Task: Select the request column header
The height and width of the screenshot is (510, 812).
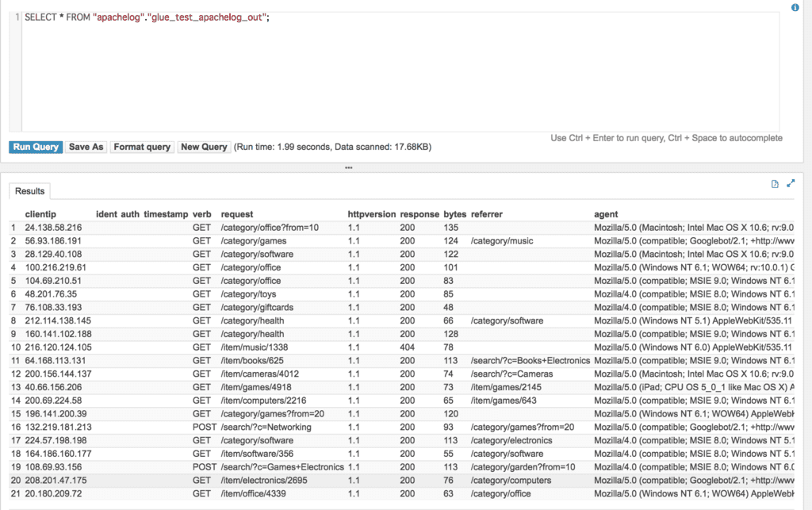Action: [239, 213]
